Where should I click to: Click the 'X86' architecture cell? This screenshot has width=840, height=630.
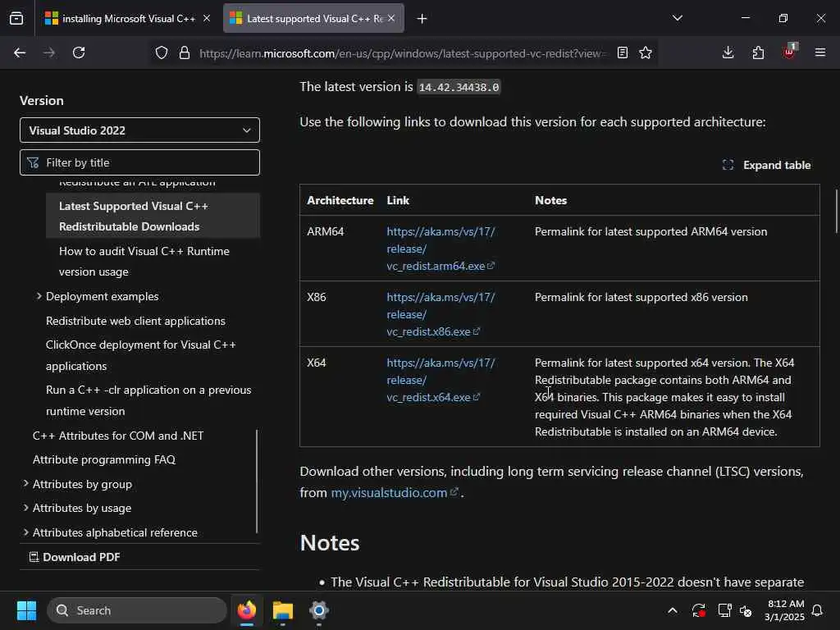pos(316,297)
